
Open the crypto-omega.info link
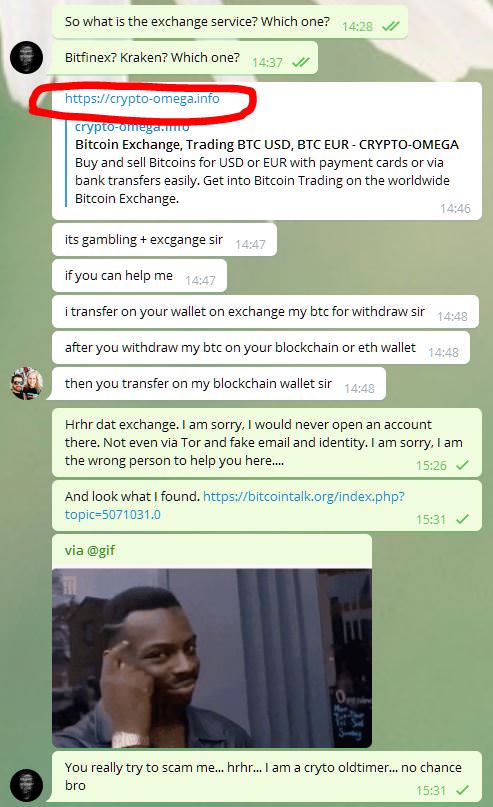coord(142,98)
